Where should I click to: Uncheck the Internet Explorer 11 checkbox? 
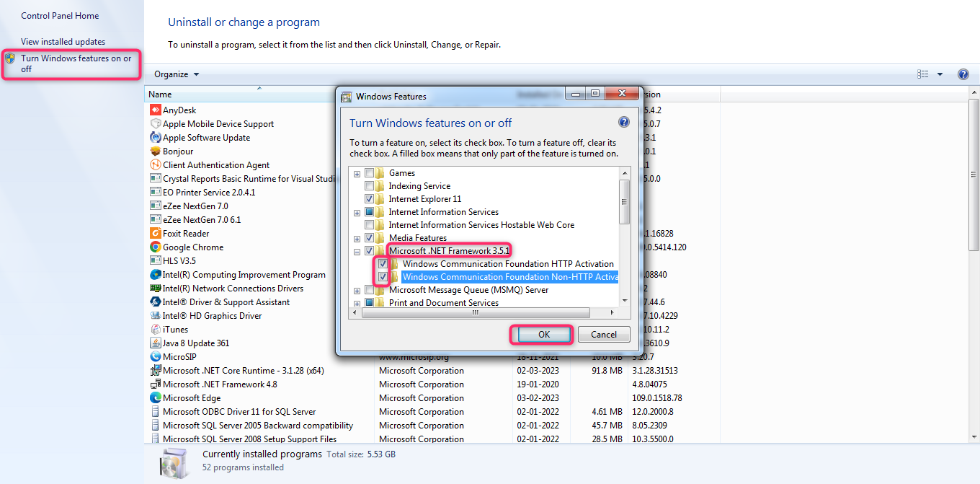coord(369,199)
